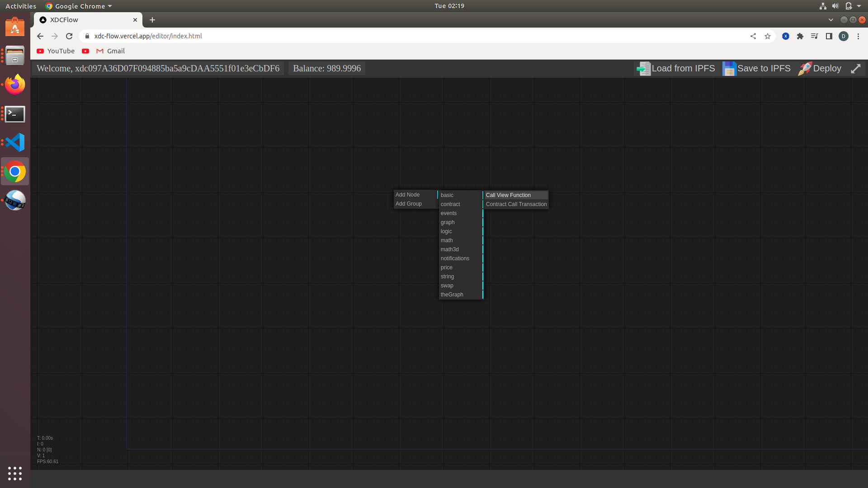Reload the page with refresh icon
Image resolution: width=868 pixels, height=488 pixels.
coord(69,36)
